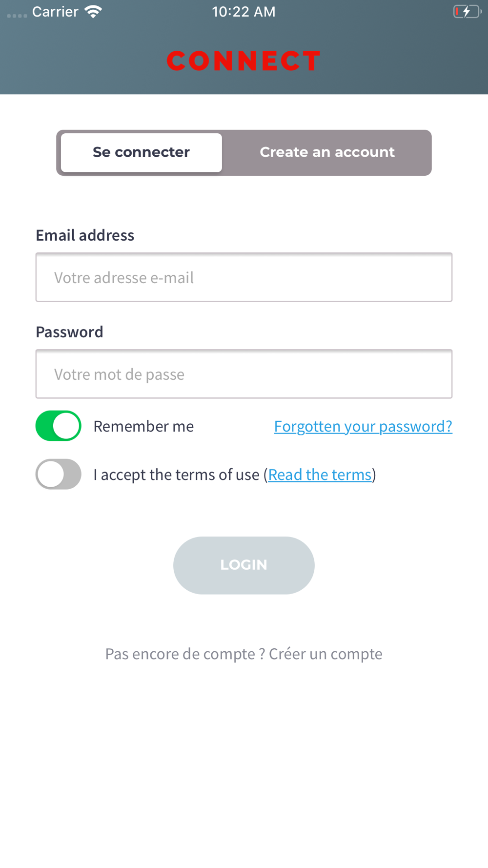Tap the battery charging icon
Screen dimensions: 488x868
point(467,12)
